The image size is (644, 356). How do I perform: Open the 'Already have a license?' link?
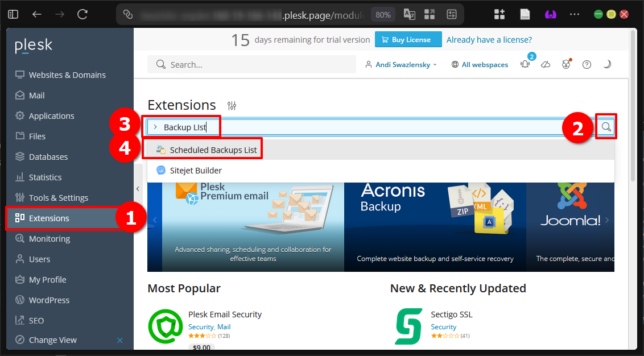tap(489, 40)
